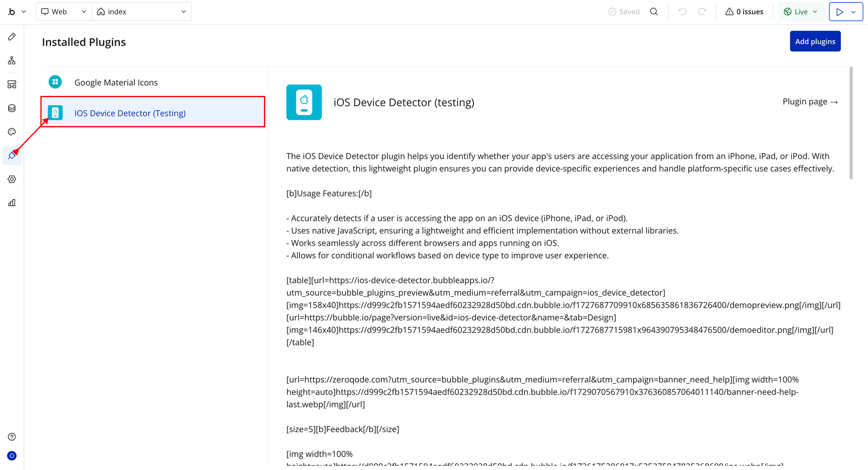Click the redo arrow icon

pos(702,12)
